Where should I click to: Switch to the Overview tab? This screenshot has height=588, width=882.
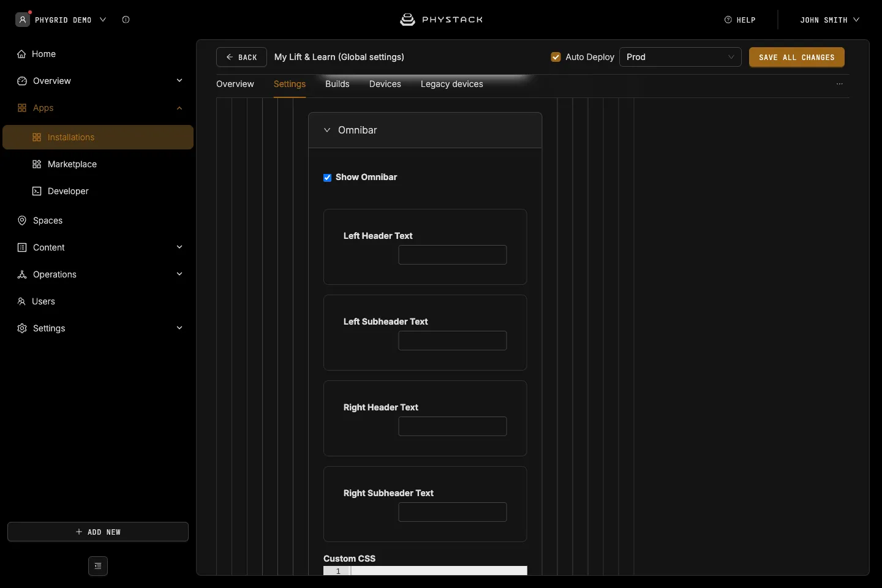235,84
